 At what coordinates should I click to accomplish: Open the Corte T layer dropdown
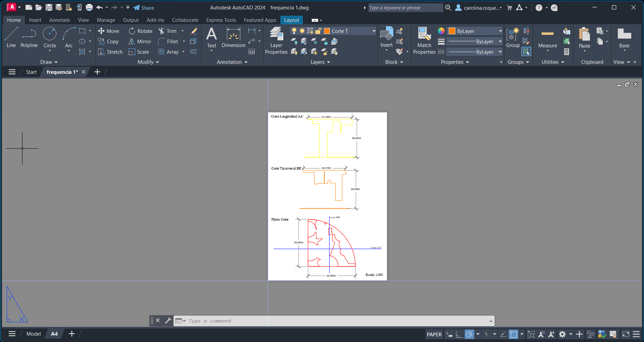pyautogui.click(x=374, y=31)
